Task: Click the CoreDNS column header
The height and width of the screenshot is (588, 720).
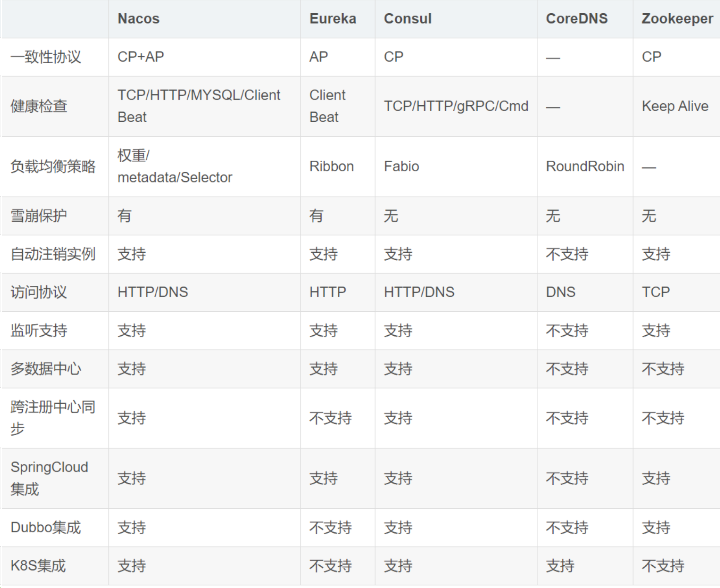Action: click(x=577, y=19)
